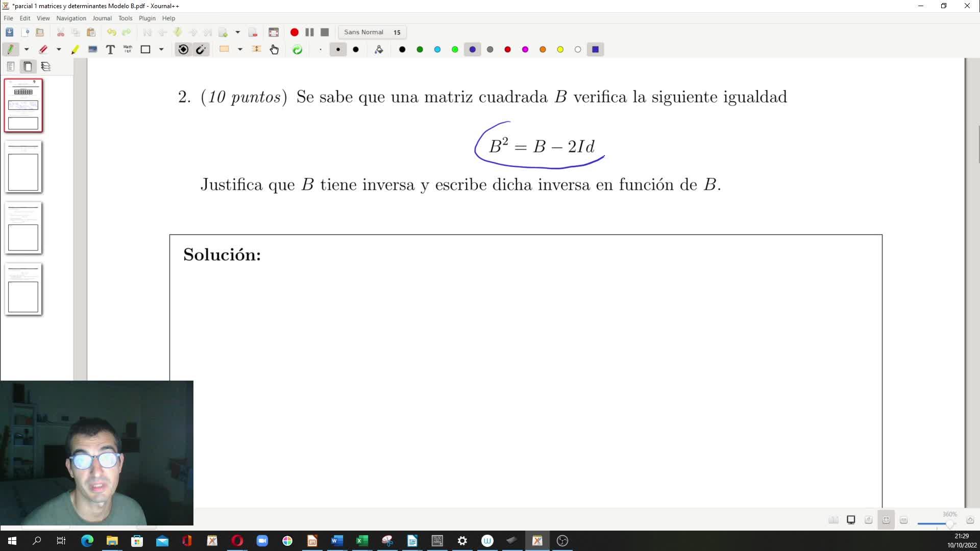Open the LaTeX math tool

[x=128, y=49]
